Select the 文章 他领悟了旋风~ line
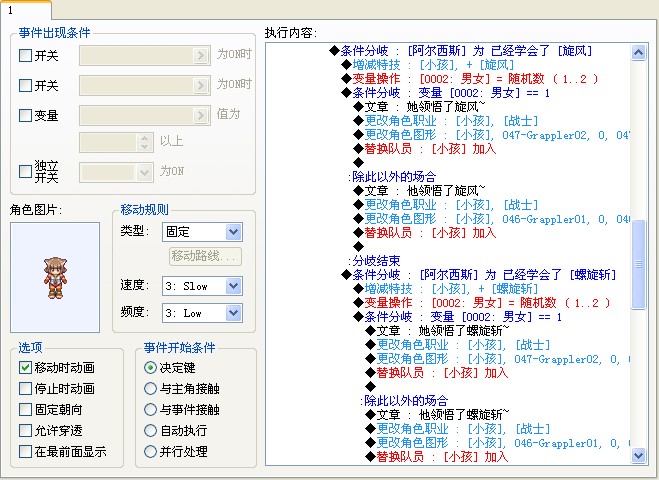This screenshot has height=480, width=659. pos(419,191)
